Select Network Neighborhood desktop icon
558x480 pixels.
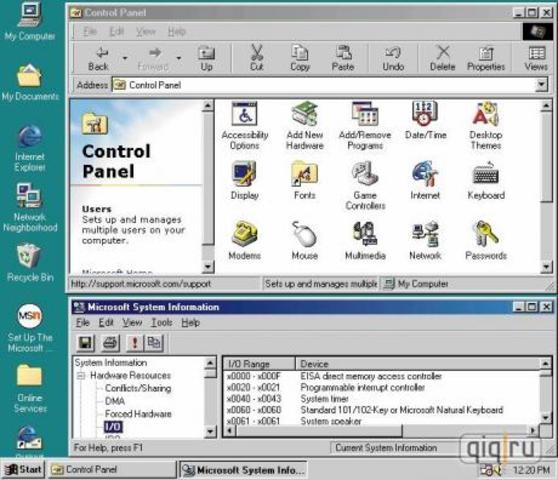[30, 208]
